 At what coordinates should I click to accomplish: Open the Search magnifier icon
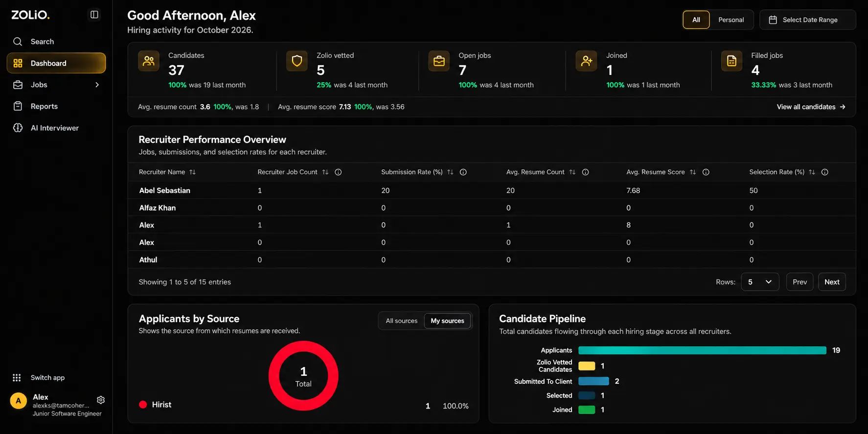tap(18, 42)
